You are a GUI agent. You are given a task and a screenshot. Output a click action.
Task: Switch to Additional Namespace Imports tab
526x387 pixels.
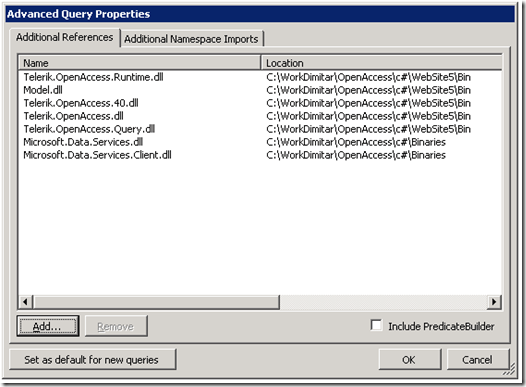[192, 39]
